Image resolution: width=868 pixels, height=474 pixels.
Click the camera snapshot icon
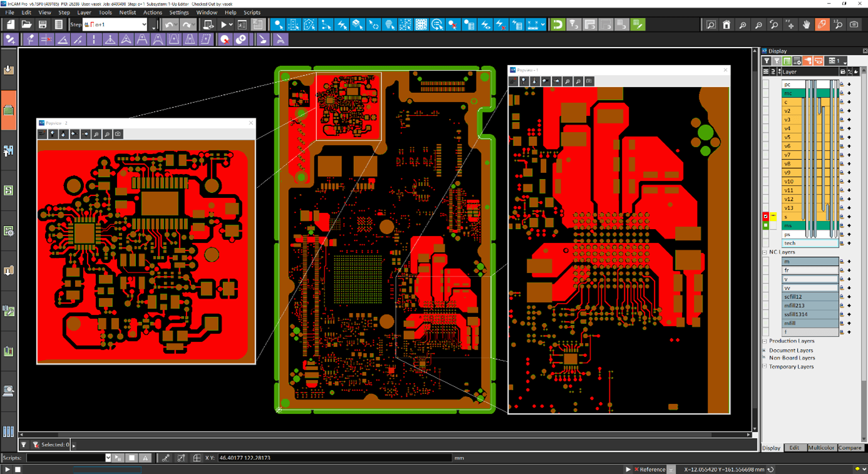pyautogui.click(x=854, y=25)
